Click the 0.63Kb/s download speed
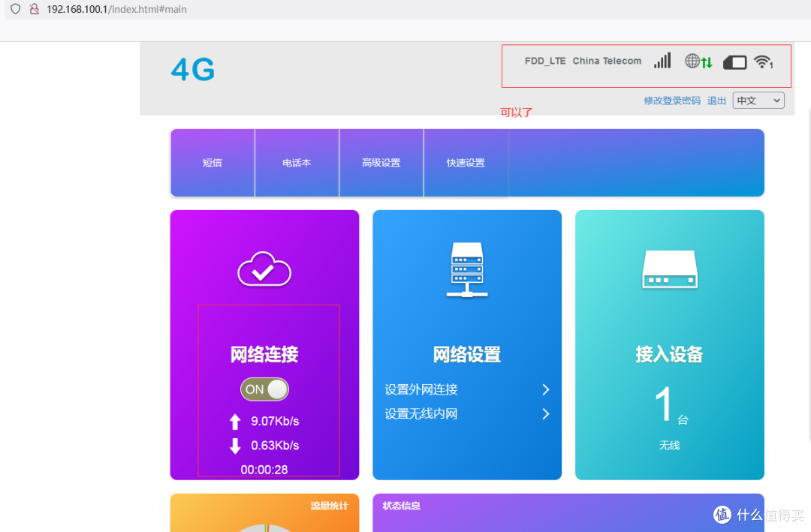 275,445
